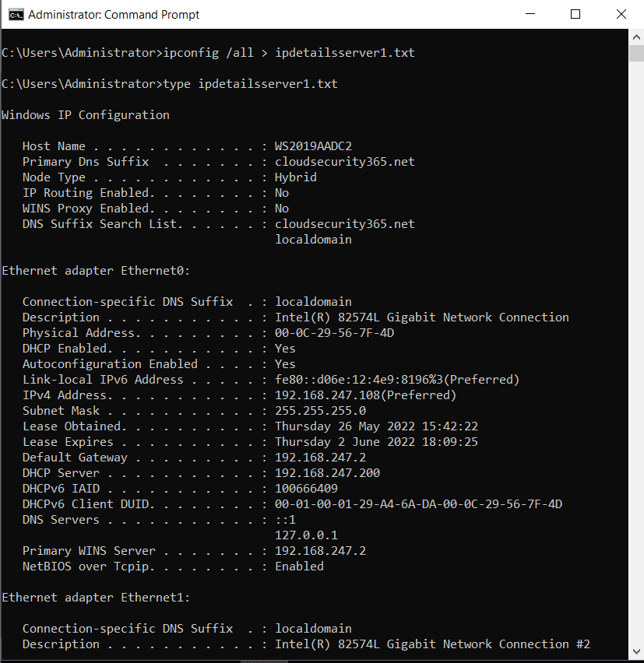The image size is (644, 663).
Task: Click the DHCP Server address 192.168.247.200
Action: click(328, 473)
